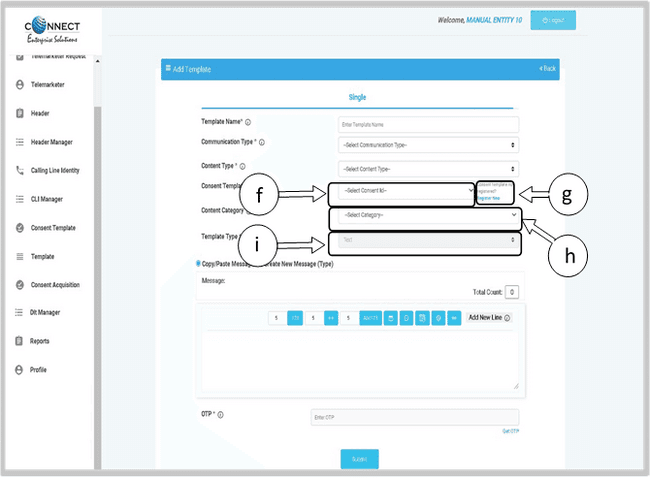Open the Select Category dropdown
Image resolution: width=650 pixels, height=478 pixels.
pos(425,215)
